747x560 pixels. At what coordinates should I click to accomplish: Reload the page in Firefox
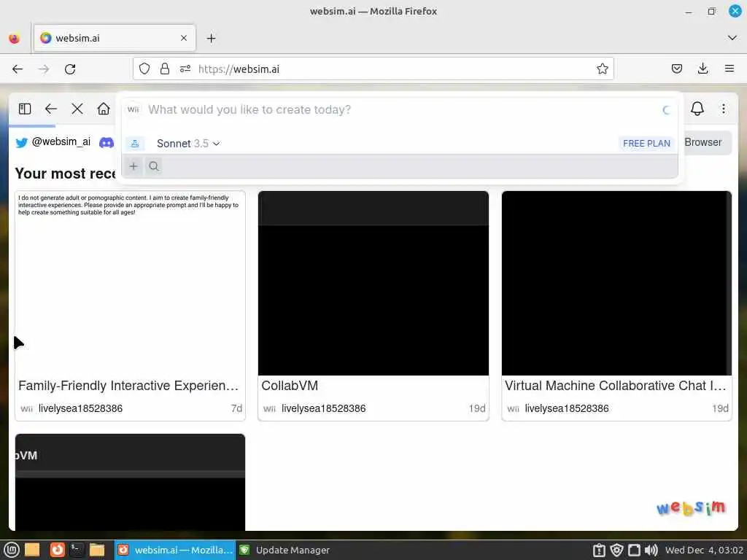point(70,69)
